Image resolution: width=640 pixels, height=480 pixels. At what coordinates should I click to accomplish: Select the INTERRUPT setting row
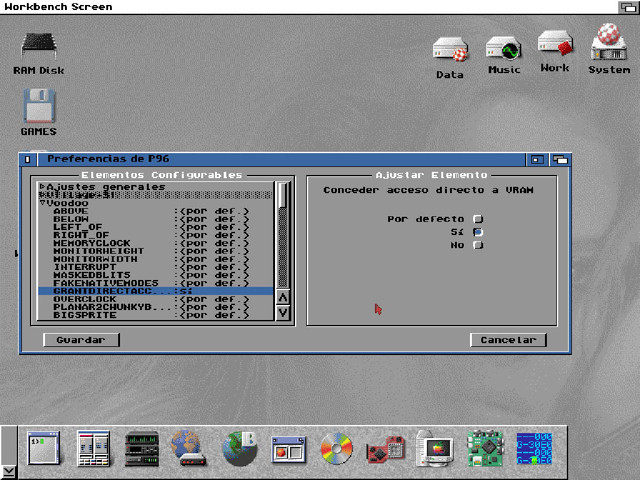(156, 267)
